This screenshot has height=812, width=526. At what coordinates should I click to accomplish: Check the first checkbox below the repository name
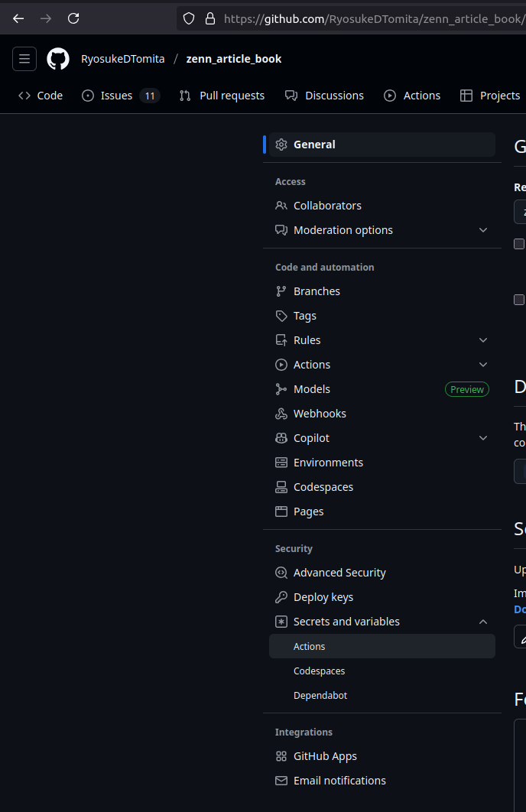(x=520, y=244)
